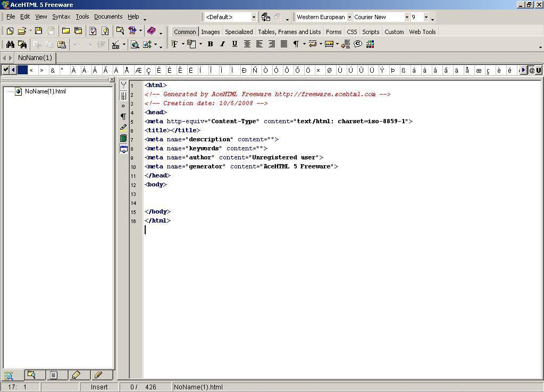Toggle the highlighter icon in editor gutter
544x392 pixels.
pos(123,127)
